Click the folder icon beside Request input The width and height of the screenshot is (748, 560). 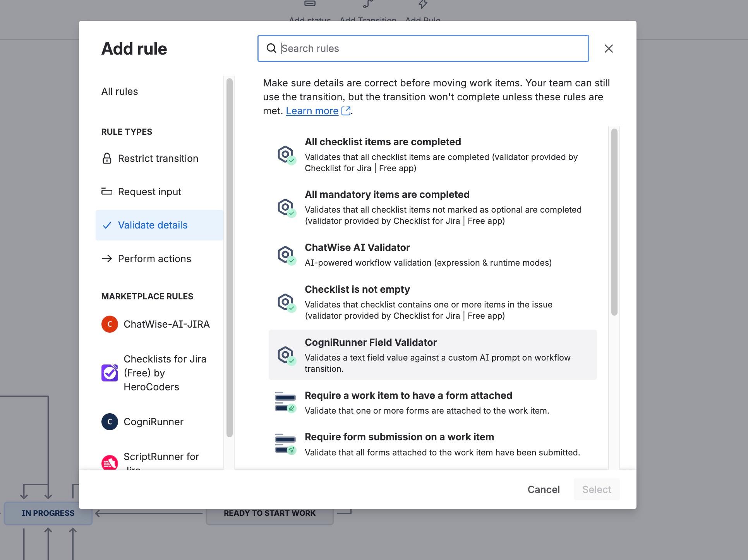[x=106, y=191]
